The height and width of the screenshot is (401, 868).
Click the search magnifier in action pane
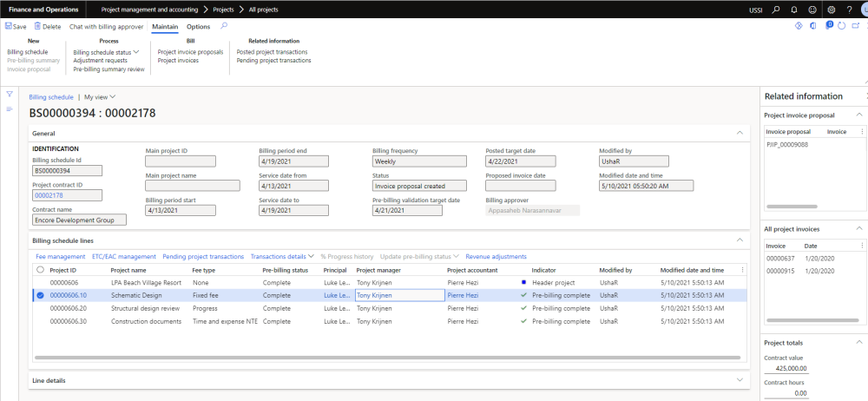pos(225,26)
